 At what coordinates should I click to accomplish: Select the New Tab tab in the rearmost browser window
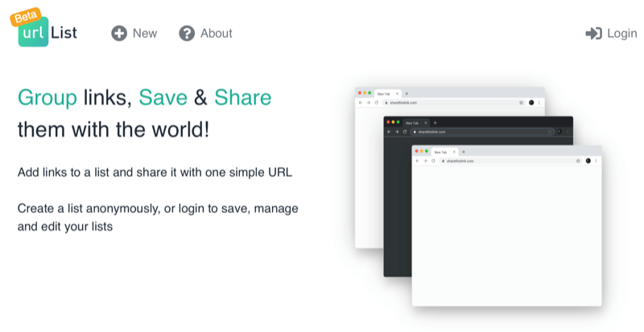pos(386,94)
